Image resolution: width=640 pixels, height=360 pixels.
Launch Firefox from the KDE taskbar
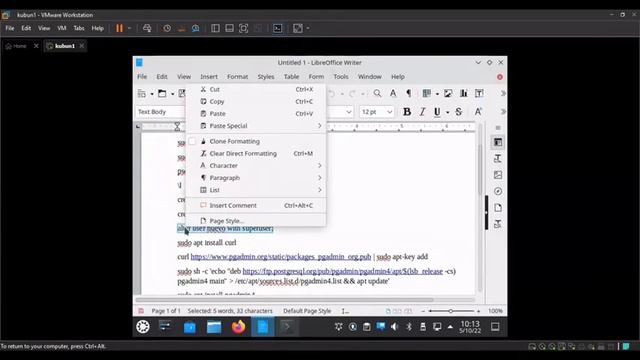click(x=238, y=327)
